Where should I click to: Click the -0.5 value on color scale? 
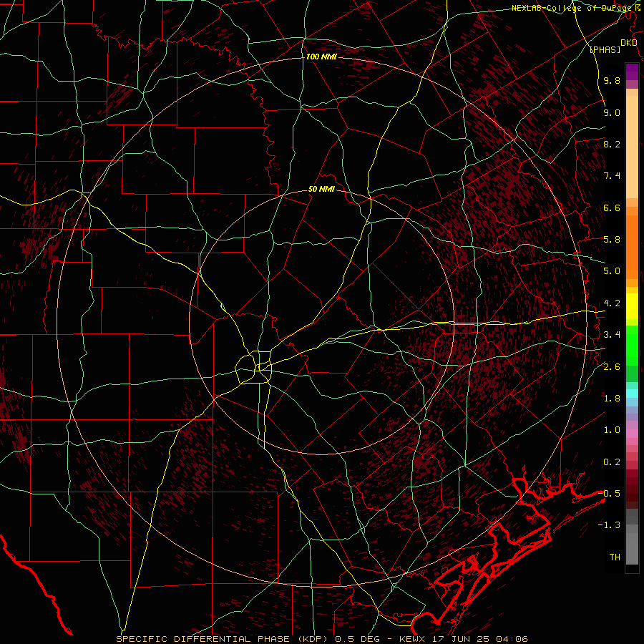609,493
